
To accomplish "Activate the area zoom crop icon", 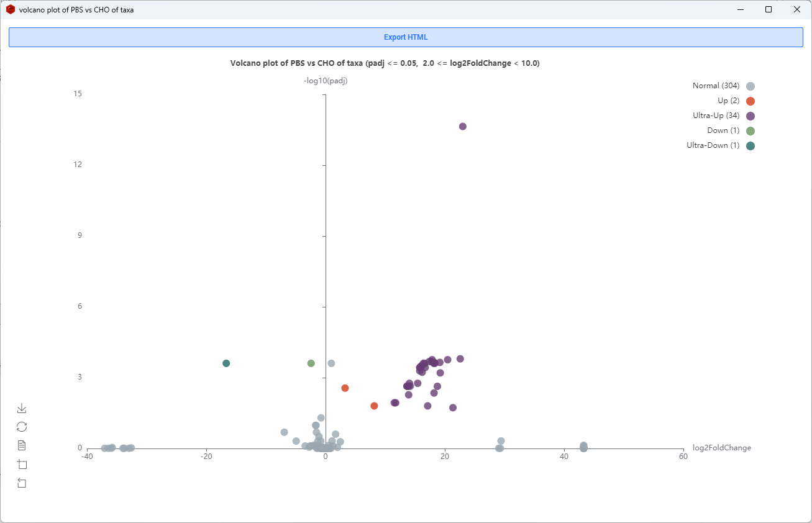I will (x=22, y=464).
